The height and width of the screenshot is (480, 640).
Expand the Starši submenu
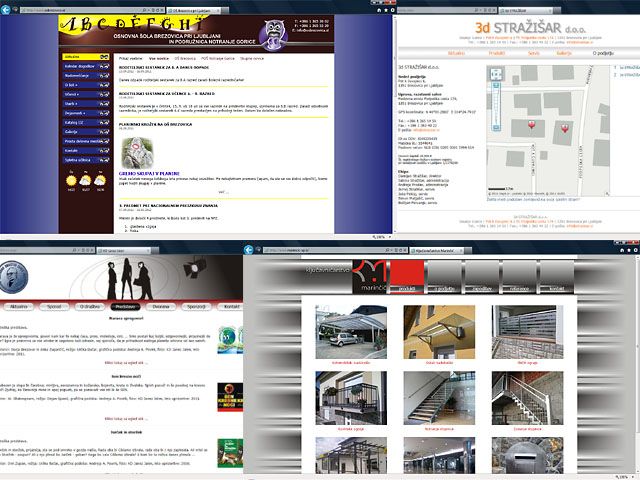click(86, 104)
